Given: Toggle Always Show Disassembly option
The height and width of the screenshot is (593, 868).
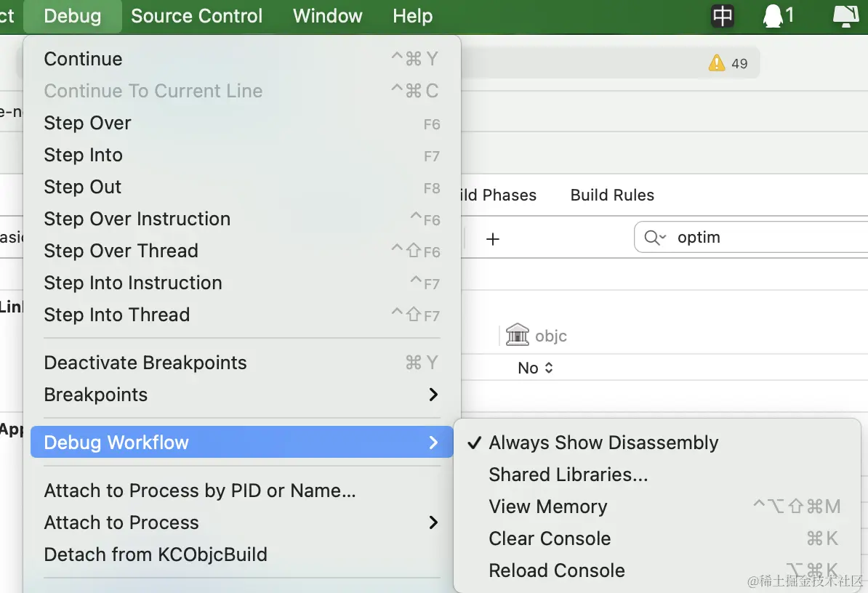Looking at the screenshot, I should click(603, 443).
